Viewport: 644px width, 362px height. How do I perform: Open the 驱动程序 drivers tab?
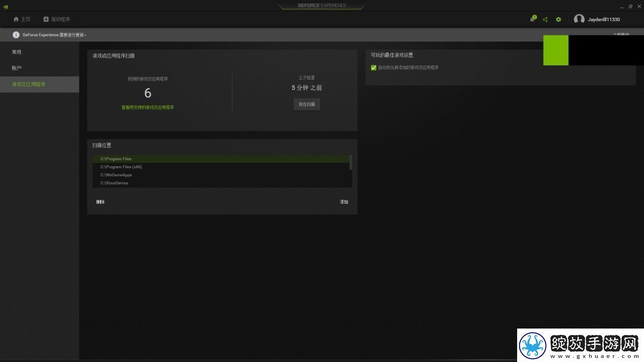(x=56, y=19)
